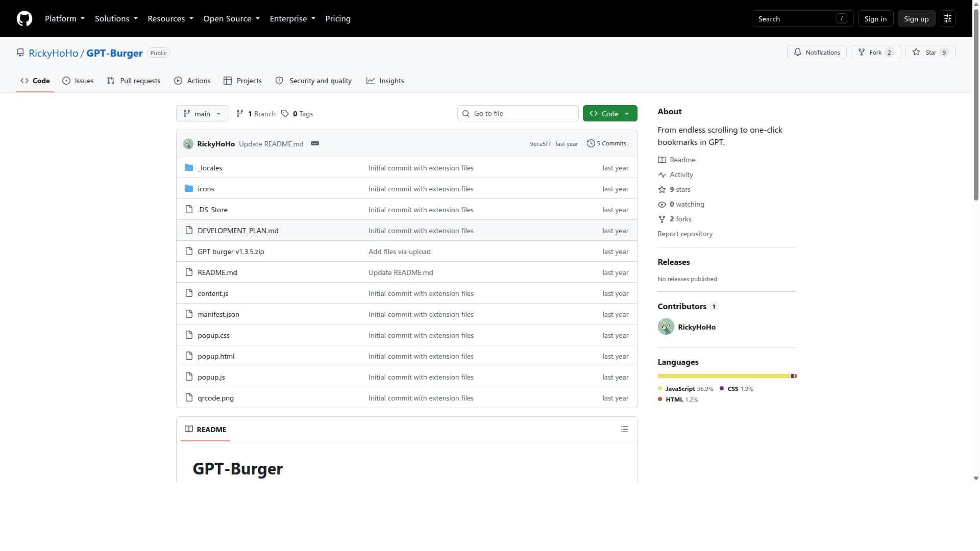Expand the Open Source menu

[232, 19]
